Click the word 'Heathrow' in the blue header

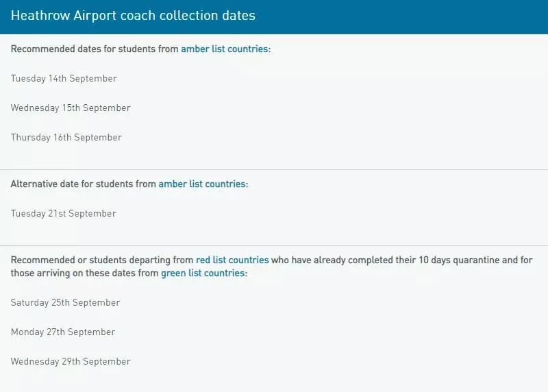40,16
